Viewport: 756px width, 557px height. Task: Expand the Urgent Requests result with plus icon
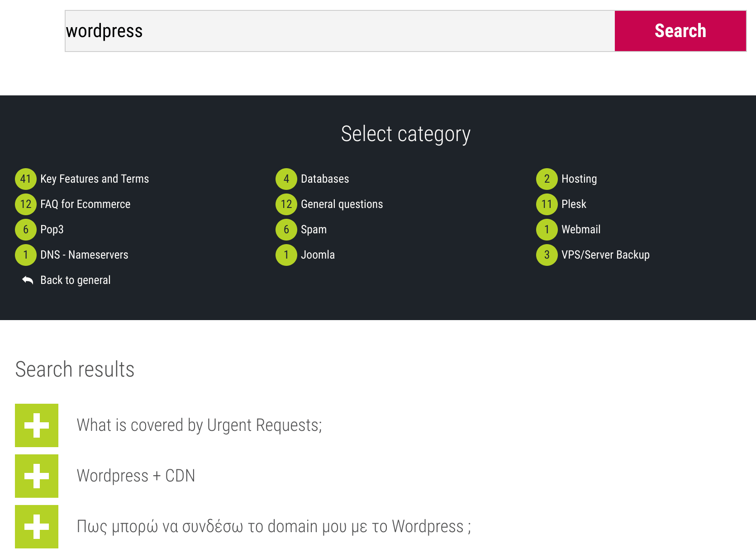point(37,425)
